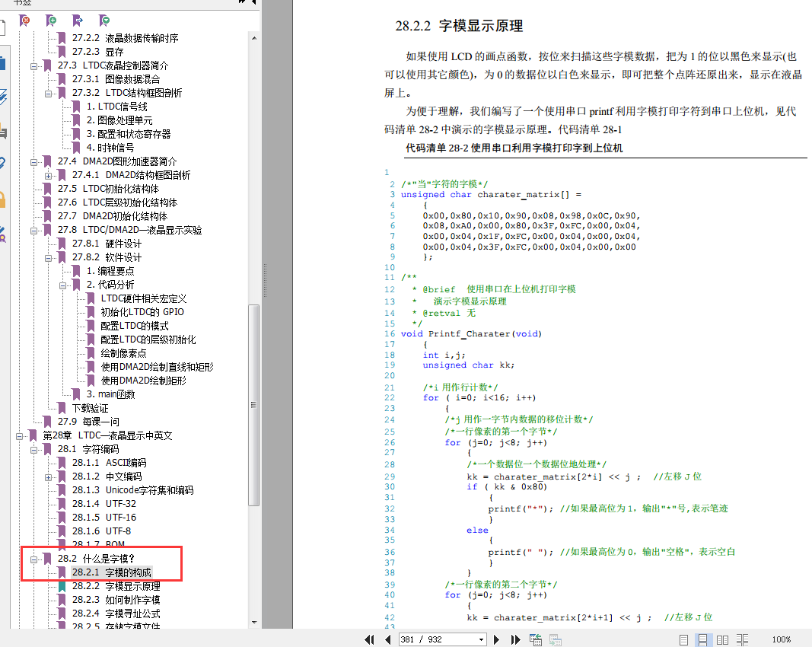The height and width of the screenshot is (647, 812).
Task: Open the page number dropdown list
Action: coord(481,639)
